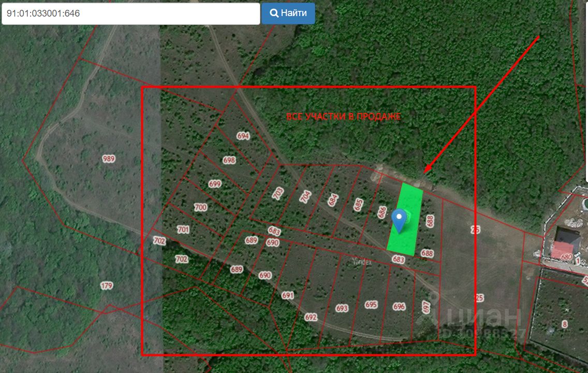Viewport: 588px width, 373px height.
Task: Click the Yandex map attribution text
Action: pyautogui.click(x=362, y=262)
